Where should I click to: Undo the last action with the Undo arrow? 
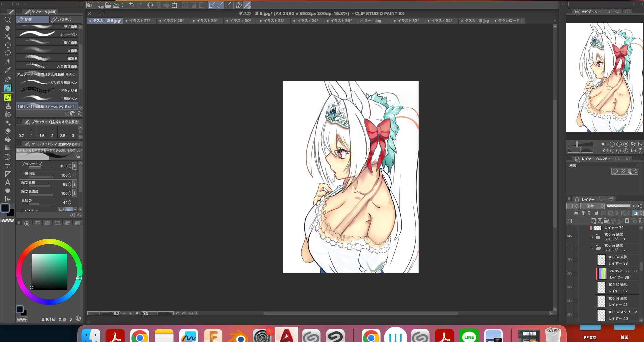(x=131, y=5)
